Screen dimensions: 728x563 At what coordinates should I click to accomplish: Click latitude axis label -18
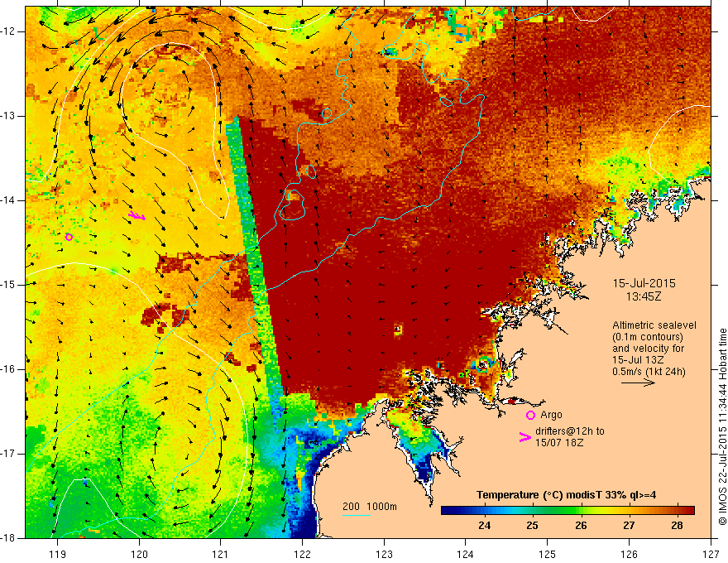point(9,538)
